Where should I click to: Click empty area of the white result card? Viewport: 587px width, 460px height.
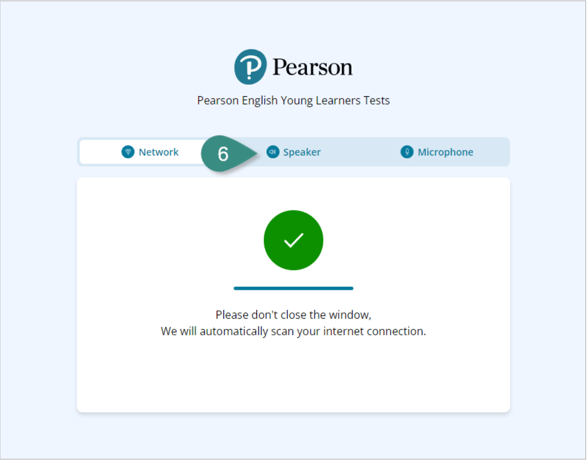coord(294,378)
